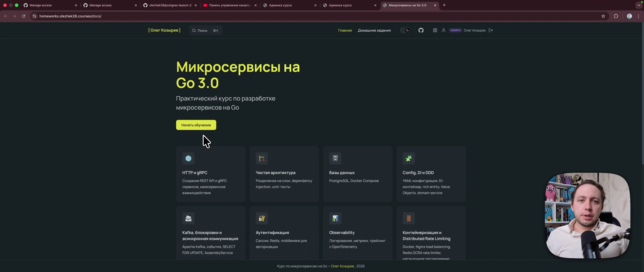
Task: Click the Олег Козырев username in header
Action: [474, 31]
